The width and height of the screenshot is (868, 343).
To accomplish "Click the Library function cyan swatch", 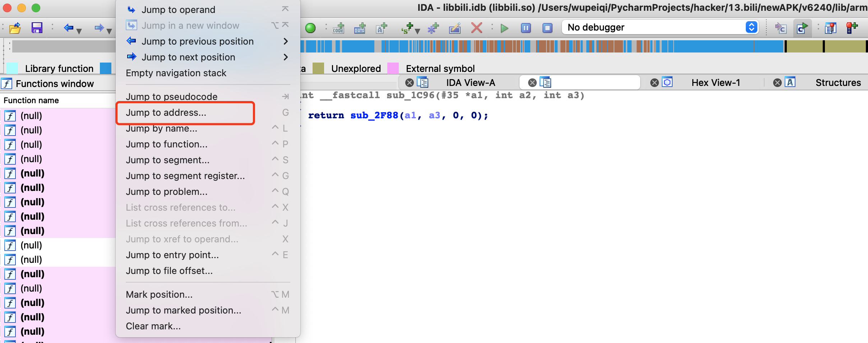I will (12, 68).
